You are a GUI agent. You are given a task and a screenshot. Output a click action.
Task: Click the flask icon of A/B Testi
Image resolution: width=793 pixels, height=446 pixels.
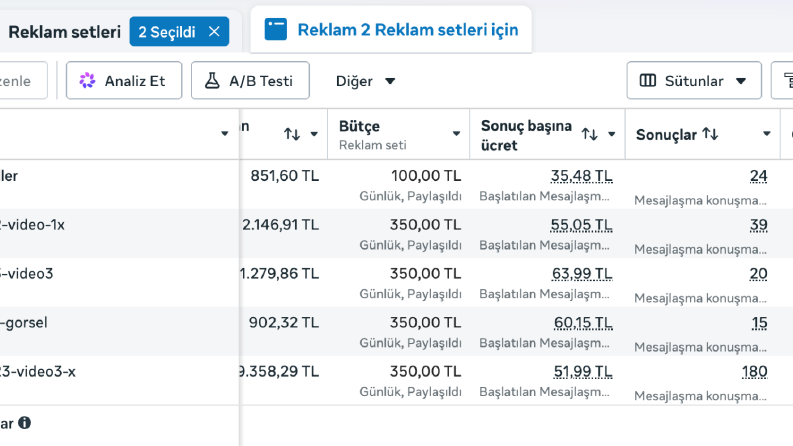tap(212, 80)
